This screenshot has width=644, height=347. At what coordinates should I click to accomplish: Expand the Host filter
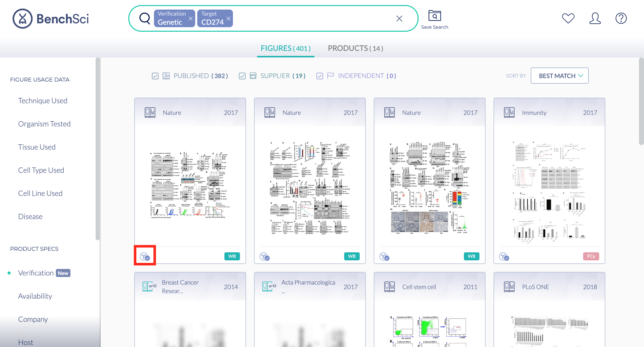pyautogui.click(x=26, y=342)
